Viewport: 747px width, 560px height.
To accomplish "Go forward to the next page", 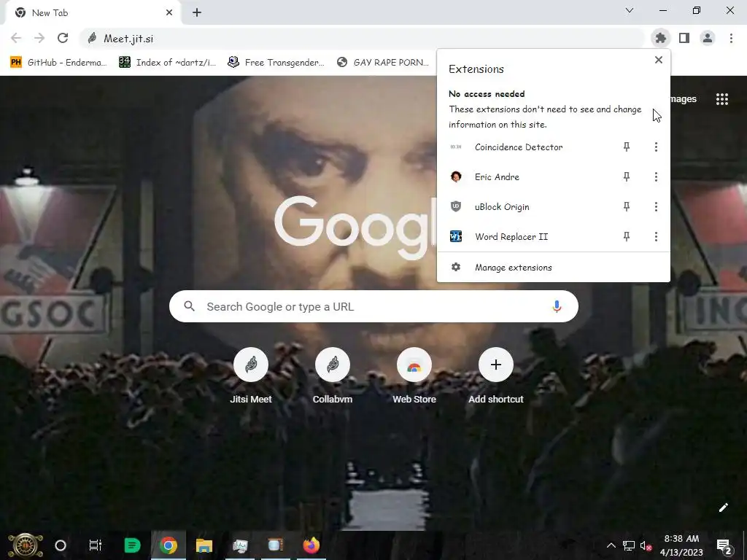I will (x=39, y=38).
